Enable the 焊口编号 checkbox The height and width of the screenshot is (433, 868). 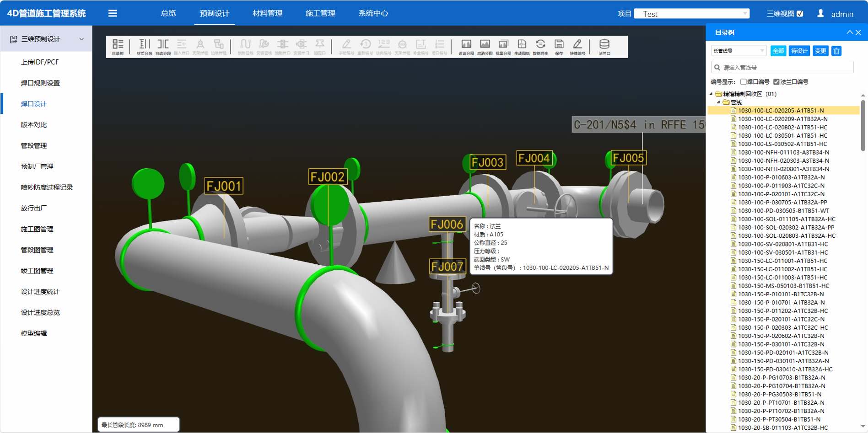coord(744,82)
